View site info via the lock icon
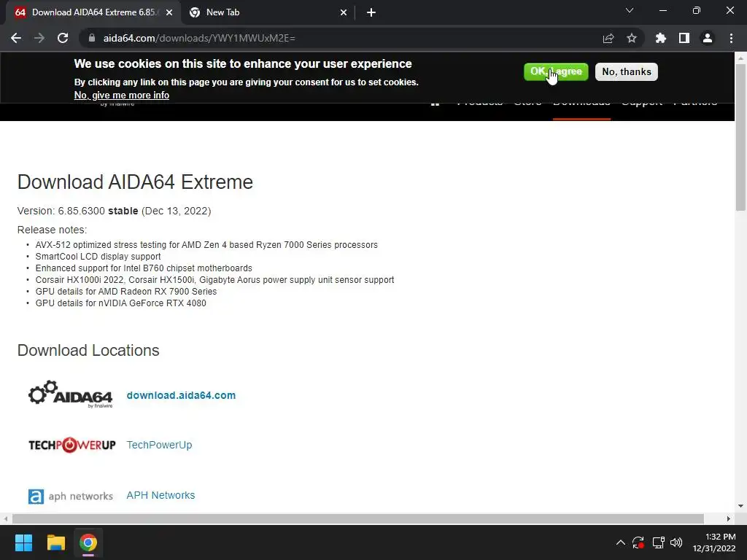 pyautogui.click(x=92, y=38)
